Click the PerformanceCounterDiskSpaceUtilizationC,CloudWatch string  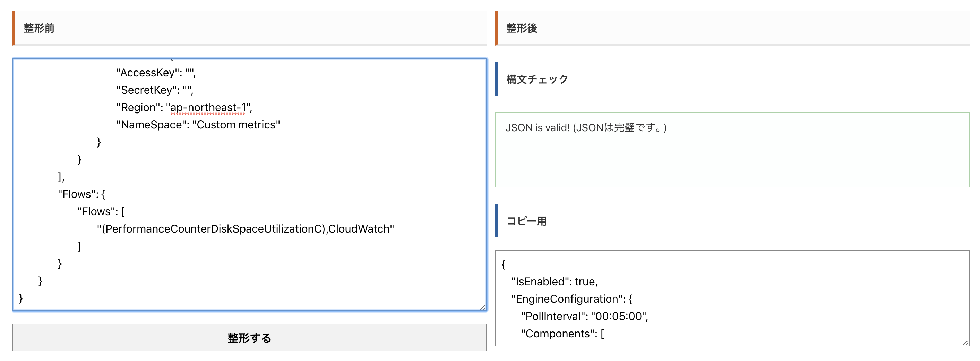(x=246, y=228)
